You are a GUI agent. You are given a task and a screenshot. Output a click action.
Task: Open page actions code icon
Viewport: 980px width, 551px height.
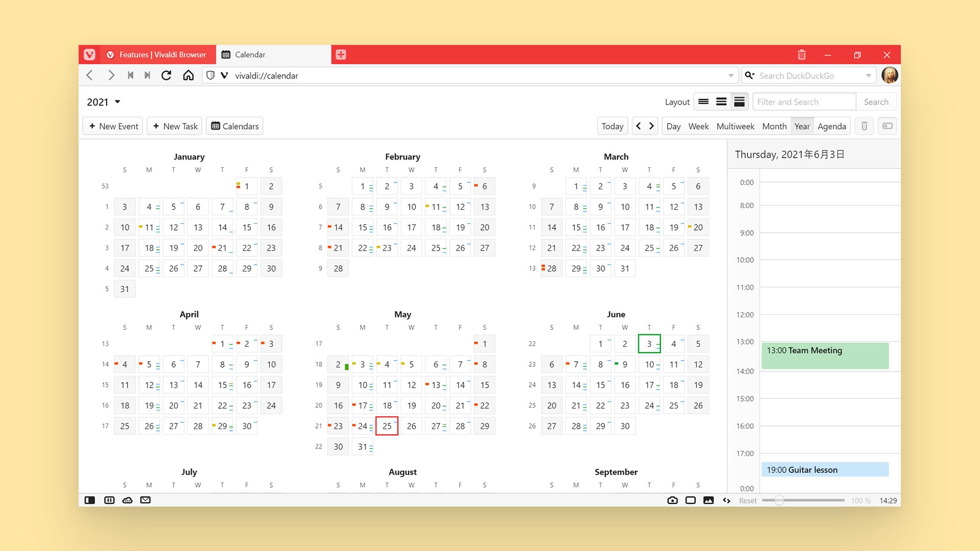coord(726,500)
